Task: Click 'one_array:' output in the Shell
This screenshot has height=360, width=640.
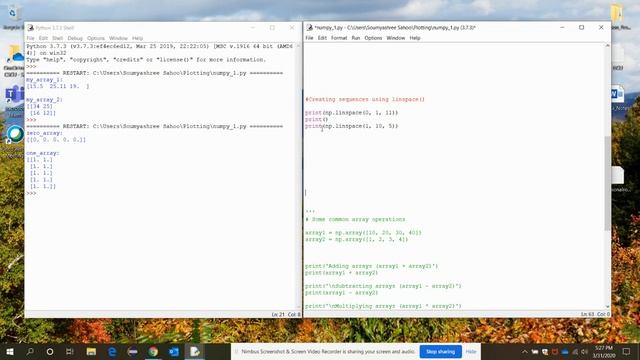Action: [43, 153]
